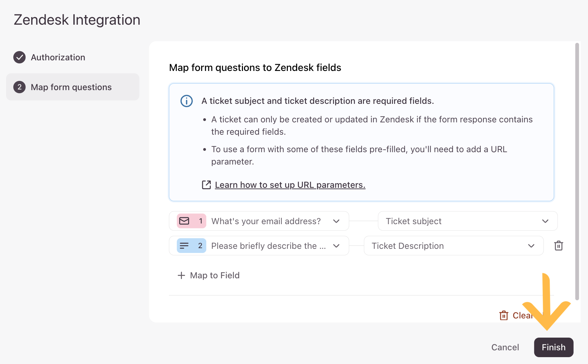Delete the Ticket Description mapping row
Image resolution: width=588 pixels, height=364 pixels.
559,246
